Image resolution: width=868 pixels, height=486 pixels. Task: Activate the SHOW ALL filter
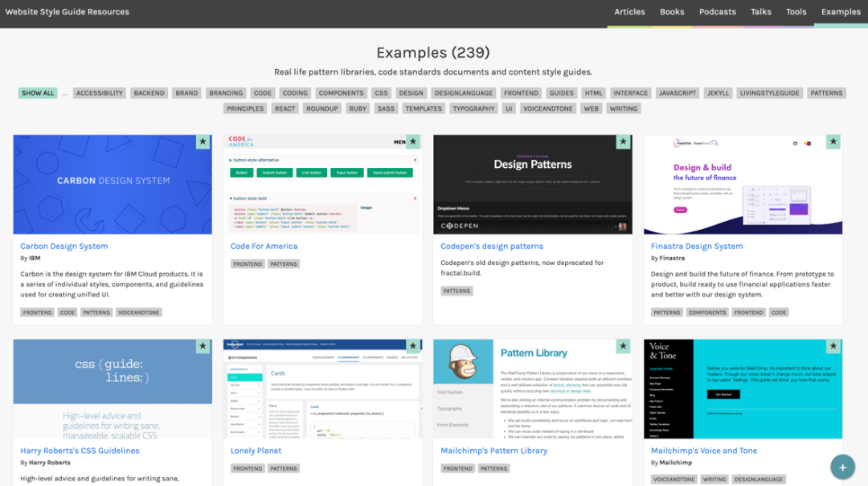pos(38,93)
